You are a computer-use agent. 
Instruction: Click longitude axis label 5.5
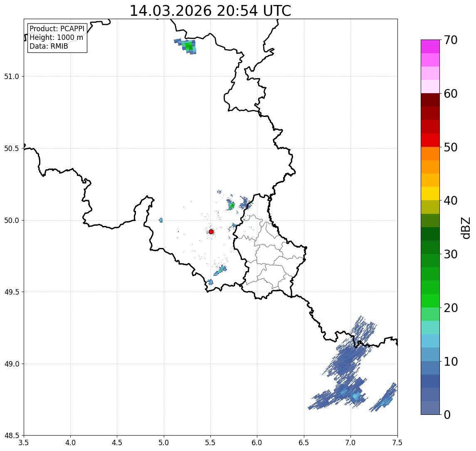pos(211,443)
